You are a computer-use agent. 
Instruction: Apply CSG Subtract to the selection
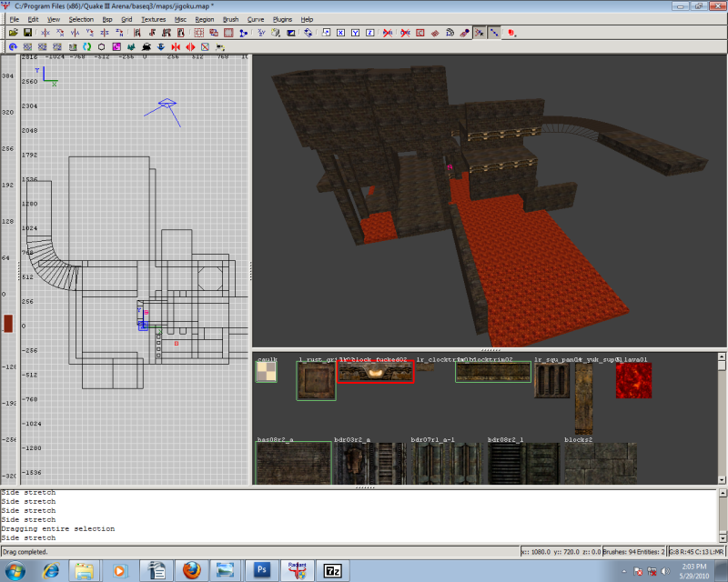pos(198,33)
